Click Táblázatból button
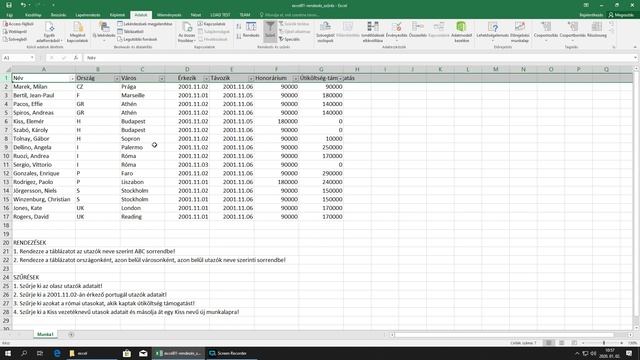The height and width of the screenshot is (360, 640). [131, 31]
